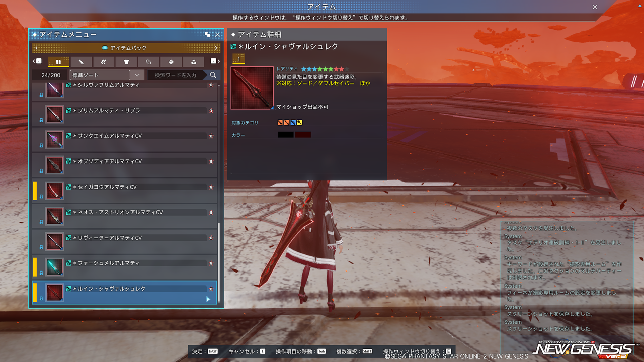
Task: Click lock icon on リヴィーターアルマティCV row
Action: [41, 248]
